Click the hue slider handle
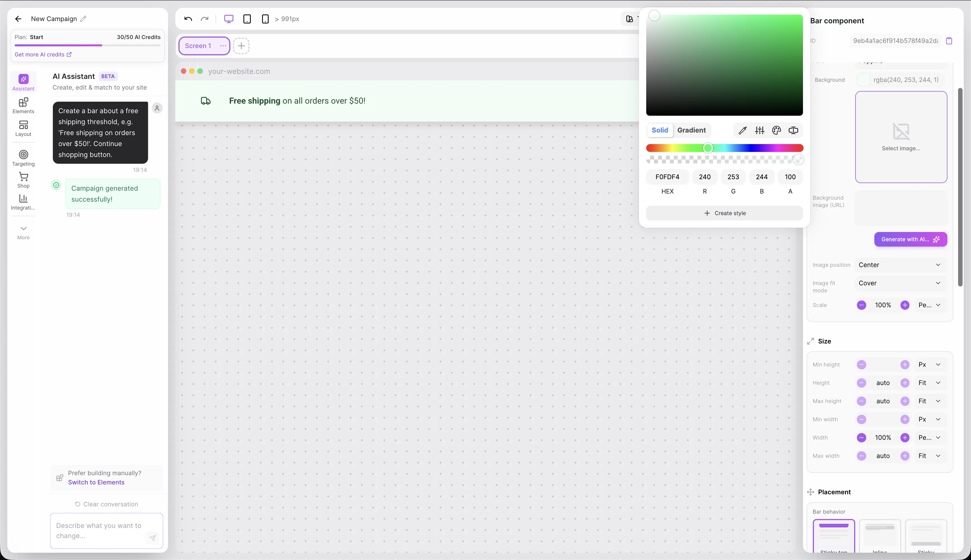 [x=708, y=148]
